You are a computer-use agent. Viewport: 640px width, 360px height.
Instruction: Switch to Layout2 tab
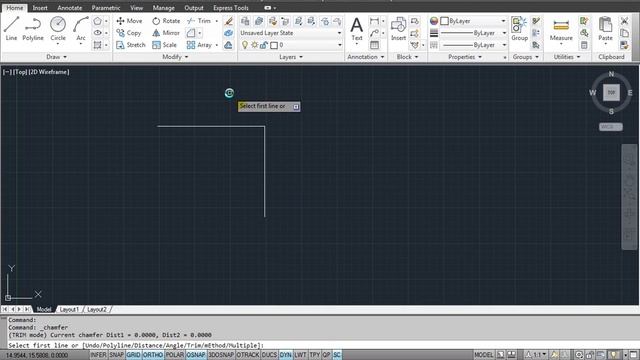pos(97,309)
